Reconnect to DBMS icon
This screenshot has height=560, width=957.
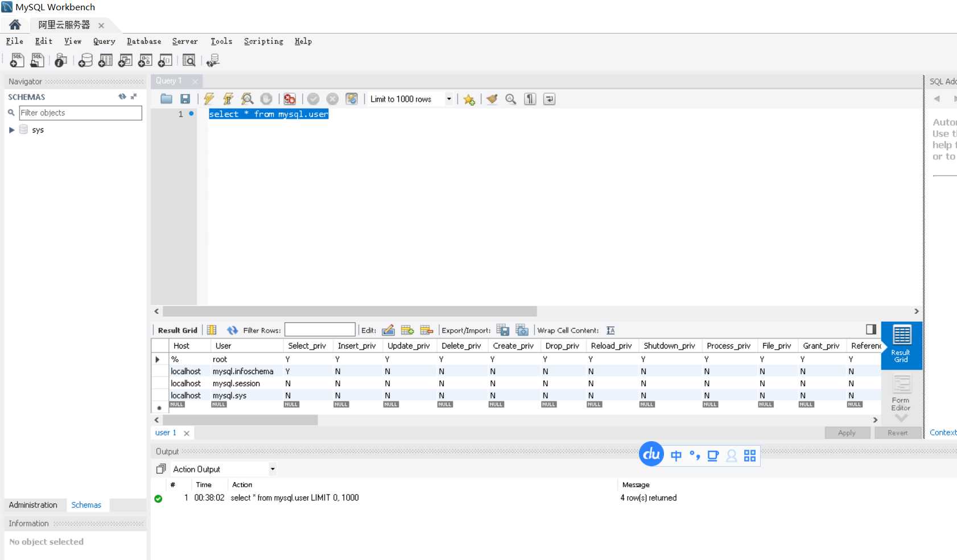coord(213,60)
